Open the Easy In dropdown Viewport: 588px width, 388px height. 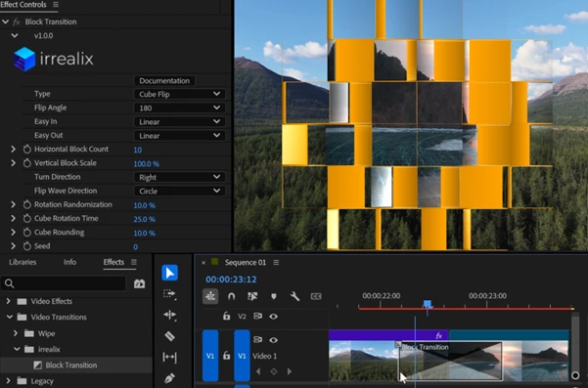[x=180, y=122]
